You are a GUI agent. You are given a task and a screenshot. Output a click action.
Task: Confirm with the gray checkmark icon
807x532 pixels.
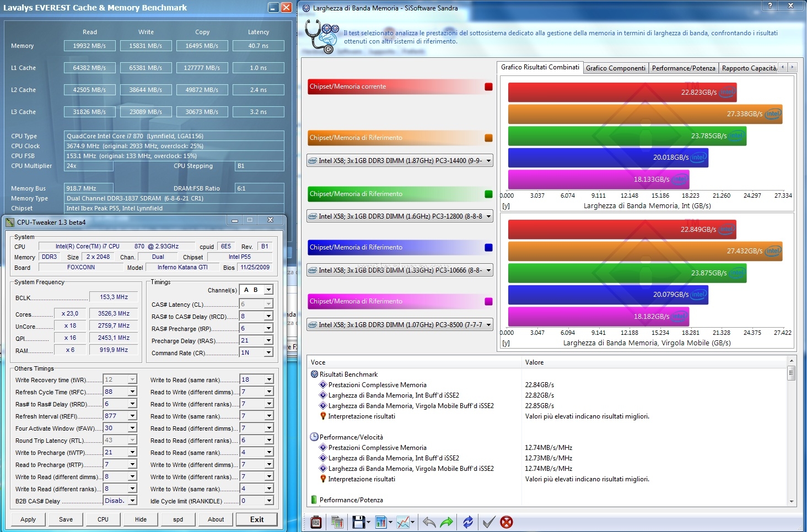pyautogui.click(x=488, y=522)
